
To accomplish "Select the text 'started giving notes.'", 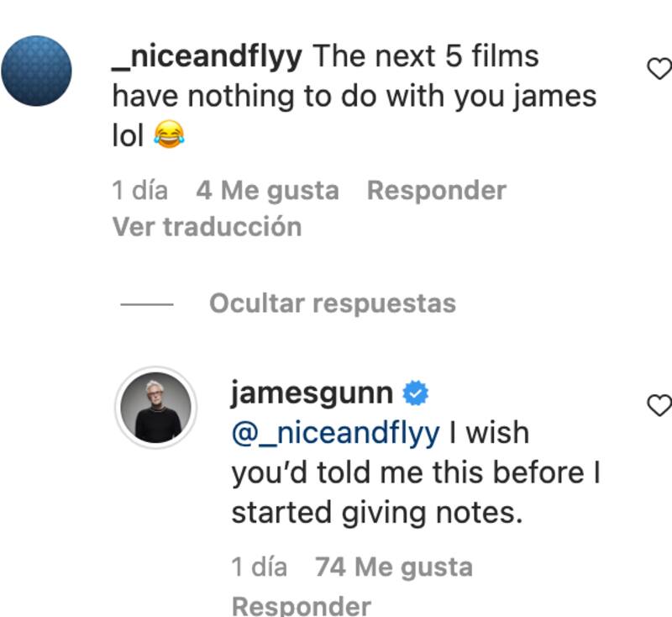I will [377, 513].
